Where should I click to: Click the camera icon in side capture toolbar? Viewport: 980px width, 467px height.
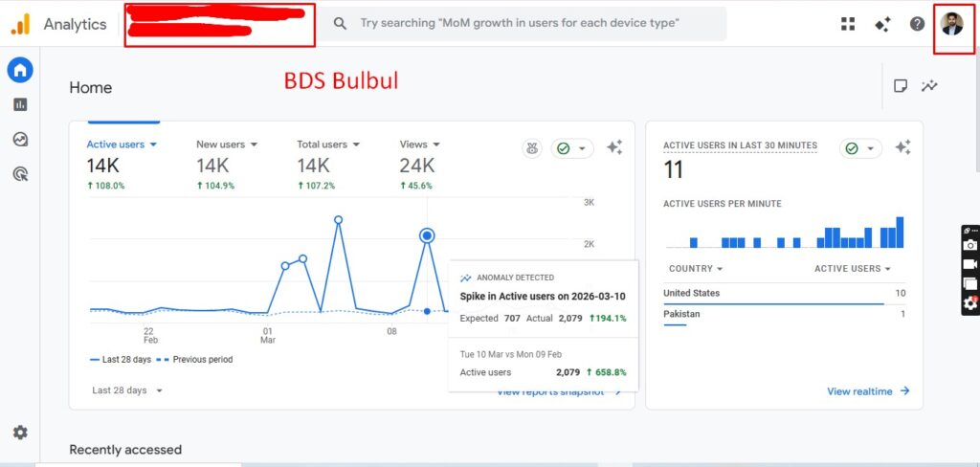click(970, 245)
